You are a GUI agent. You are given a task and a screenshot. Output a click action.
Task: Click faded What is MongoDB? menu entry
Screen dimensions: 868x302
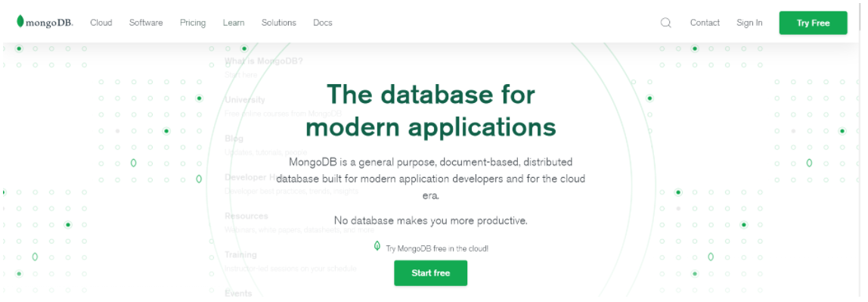(263, 61)
